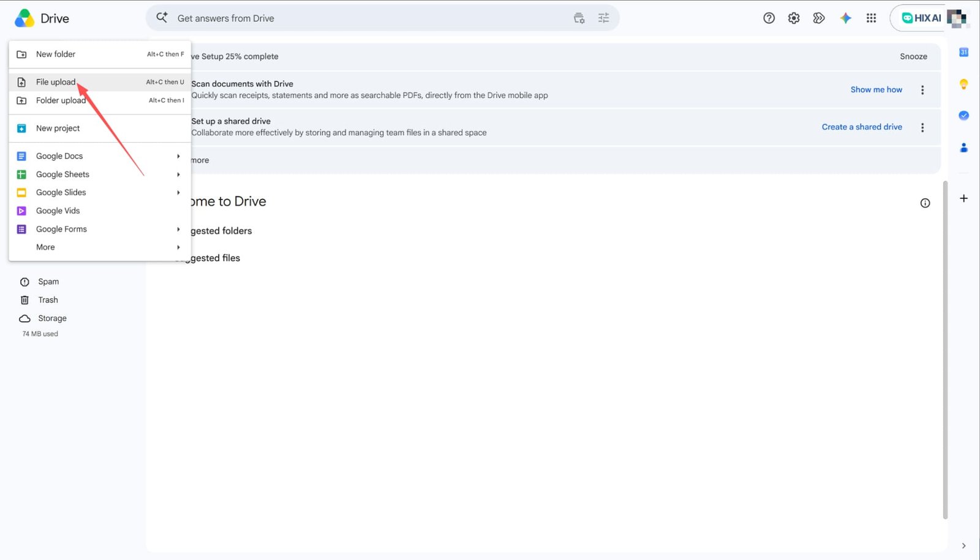Image resolution: width=980 pixels, height=560 pixels.
Task: Open Settings gear icon
Action: click(794, 18)
